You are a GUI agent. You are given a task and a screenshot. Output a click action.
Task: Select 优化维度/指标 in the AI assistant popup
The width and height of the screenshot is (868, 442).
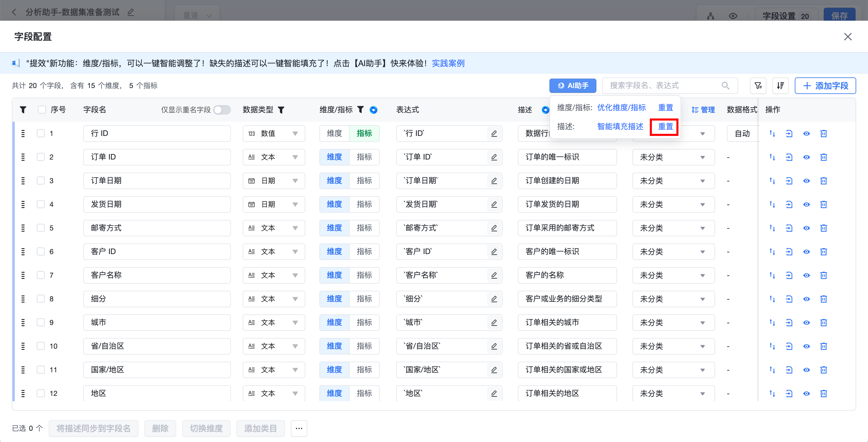click(x=621, y=108)
